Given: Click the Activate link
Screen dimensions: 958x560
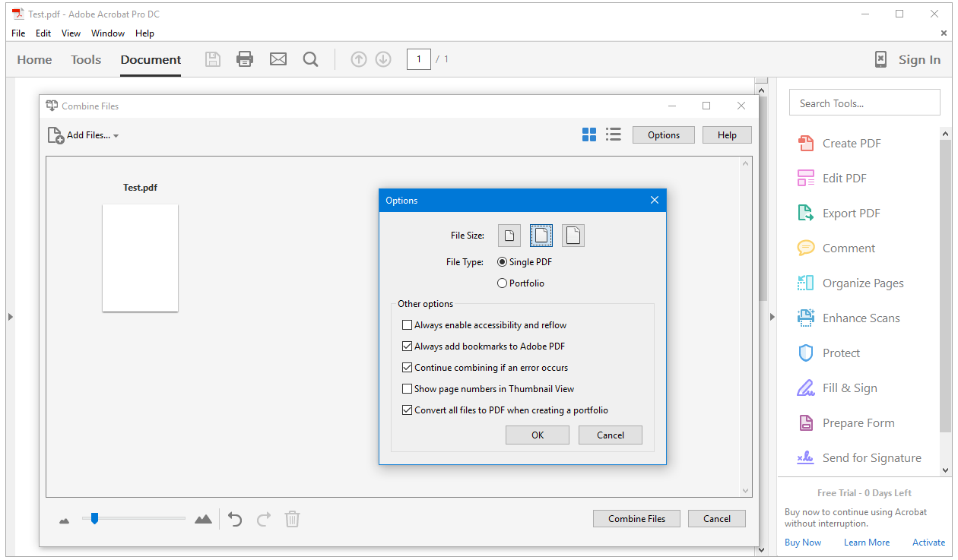Looking at the screenshot, I should [x=929, y=543].
